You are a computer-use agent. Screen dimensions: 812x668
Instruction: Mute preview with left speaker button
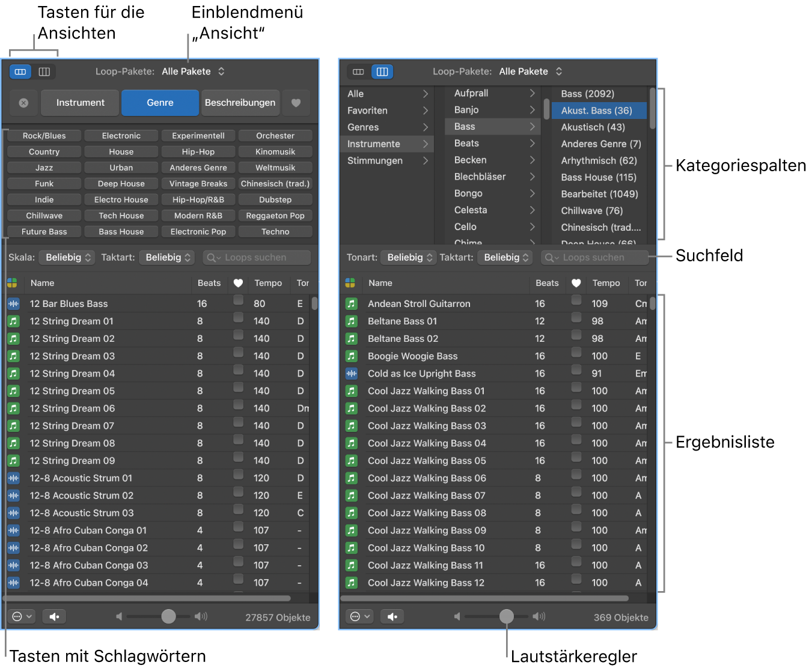[54, 616]
